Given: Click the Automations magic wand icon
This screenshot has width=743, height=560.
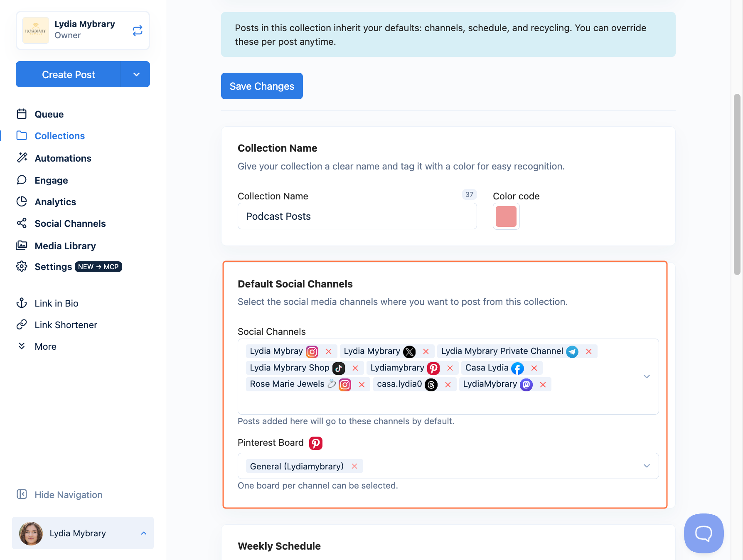Looking at the screenshot, I should (x=22, y=158).
